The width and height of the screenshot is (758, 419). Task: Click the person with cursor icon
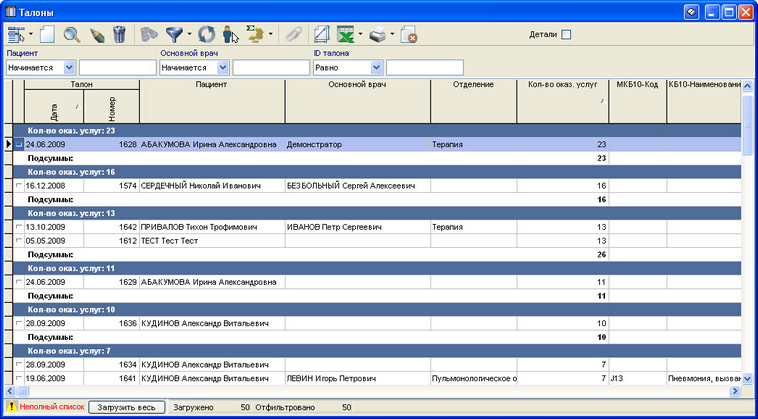pos(231,35)
